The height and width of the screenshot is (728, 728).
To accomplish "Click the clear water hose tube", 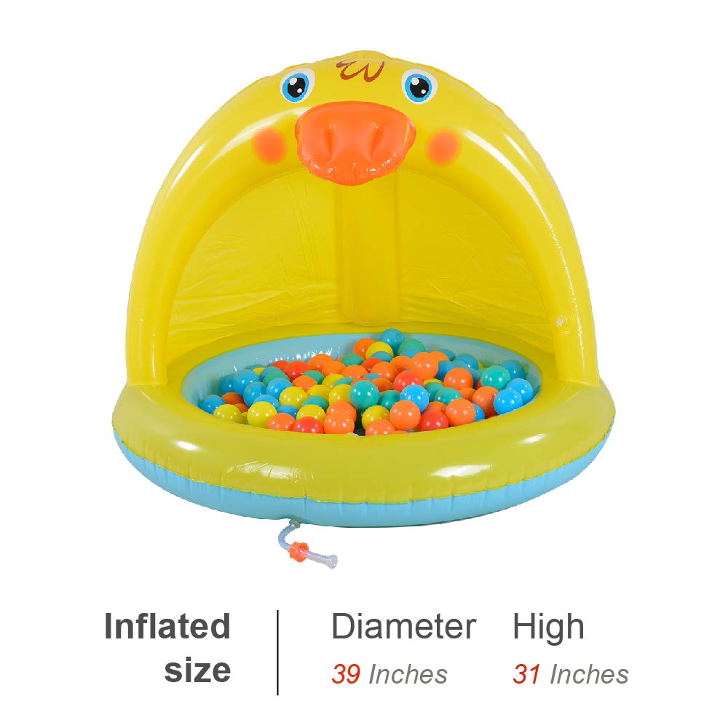I will click(x=306, y=542).
